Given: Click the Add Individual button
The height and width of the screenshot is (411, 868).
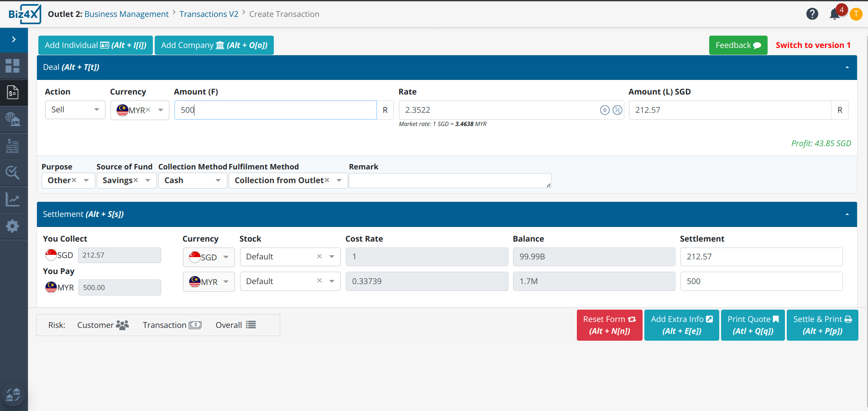Looking at the screenshot, I should 95,45.
